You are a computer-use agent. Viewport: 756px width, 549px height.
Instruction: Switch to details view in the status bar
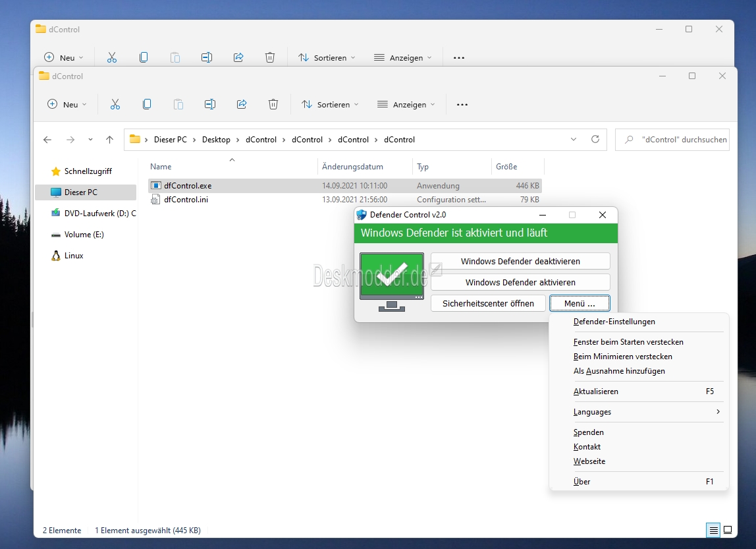coord(713,530)
